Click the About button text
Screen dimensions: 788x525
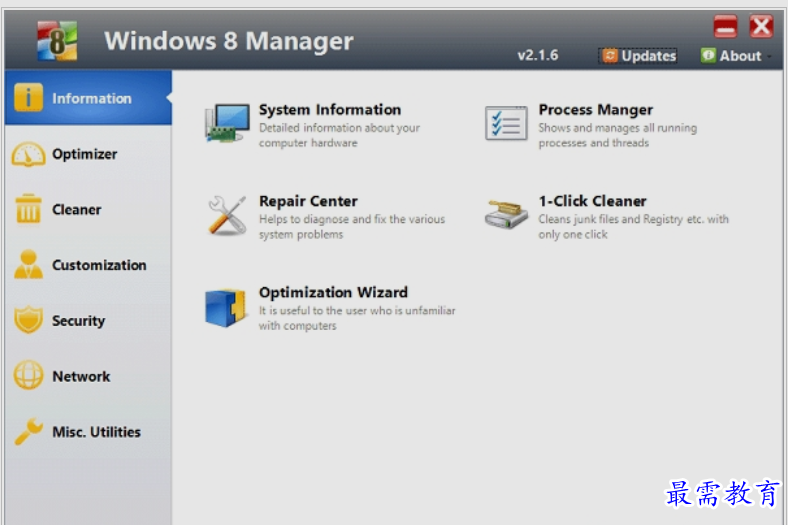tap(740, 56)
